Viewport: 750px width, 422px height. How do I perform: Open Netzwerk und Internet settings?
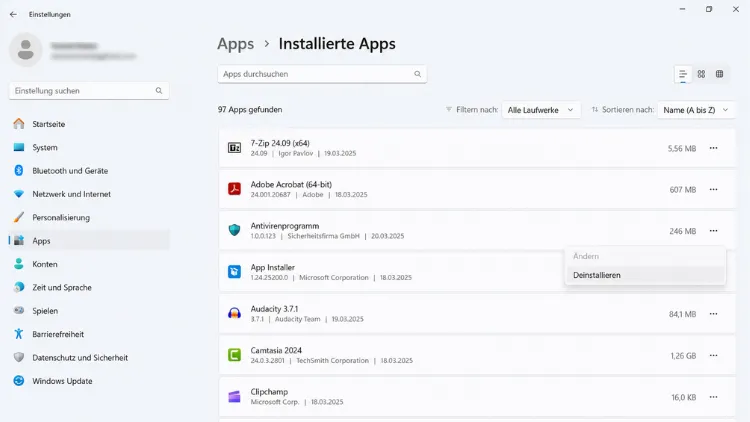point(89,194)
